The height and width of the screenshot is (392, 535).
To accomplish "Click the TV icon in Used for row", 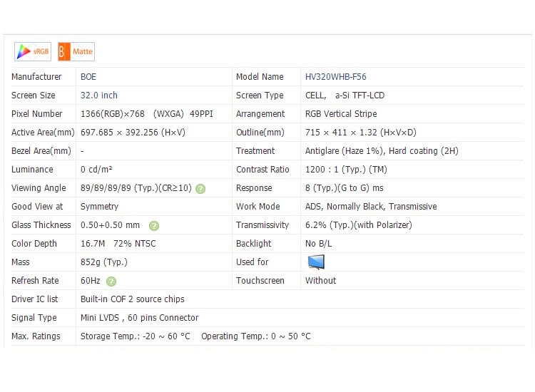I will (x=316, y=262).
